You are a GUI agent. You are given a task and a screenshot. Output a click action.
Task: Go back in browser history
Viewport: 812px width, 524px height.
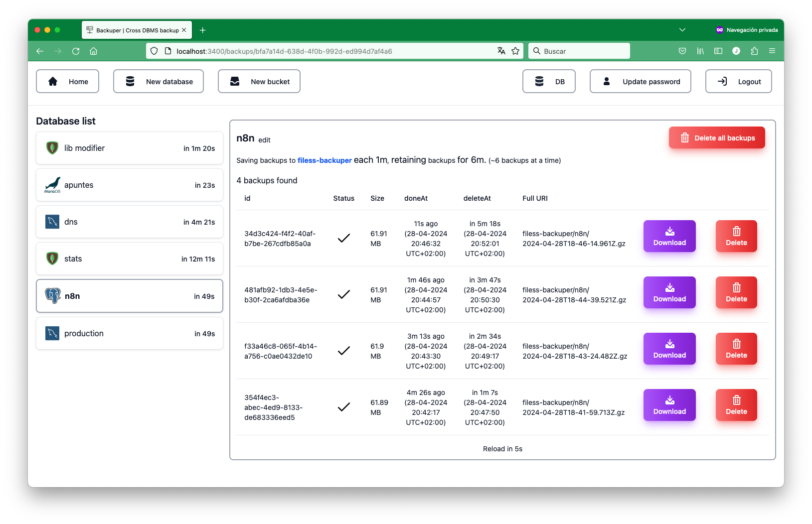click(x=40, y=51)
